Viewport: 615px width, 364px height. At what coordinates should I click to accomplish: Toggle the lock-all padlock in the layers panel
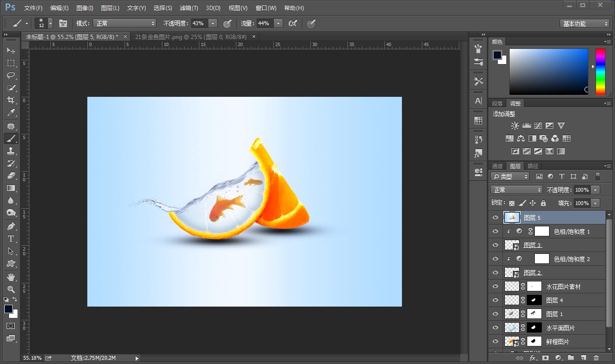543,203
